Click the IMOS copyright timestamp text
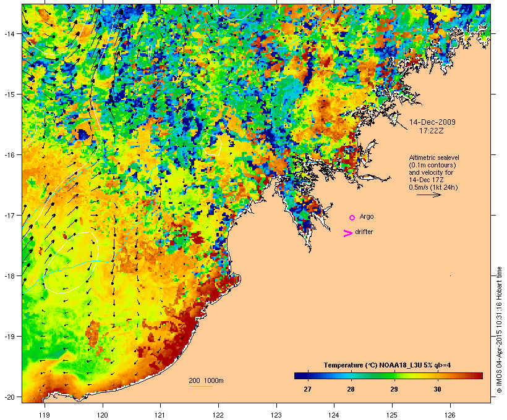507x420 pixels. [499, 330]
